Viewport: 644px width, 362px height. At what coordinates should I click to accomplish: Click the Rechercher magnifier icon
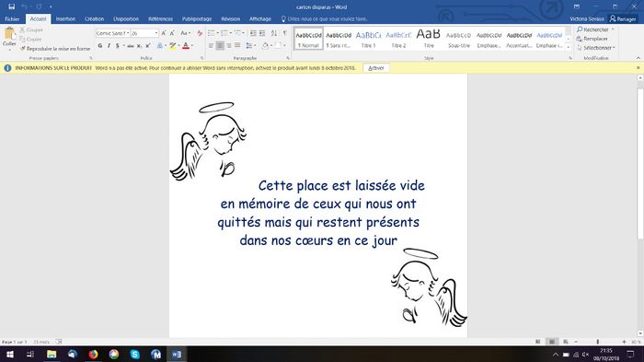(x=580, y=29)
